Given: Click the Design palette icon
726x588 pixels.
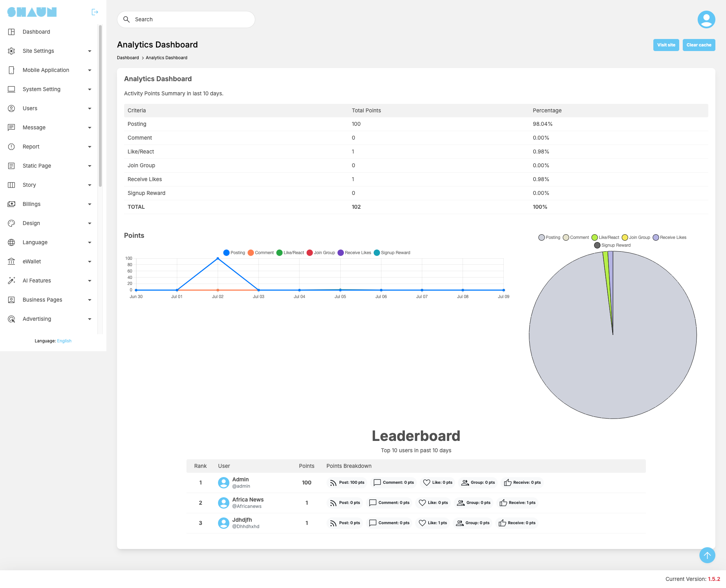Looking at the screenshot, I should click(11, 223).
